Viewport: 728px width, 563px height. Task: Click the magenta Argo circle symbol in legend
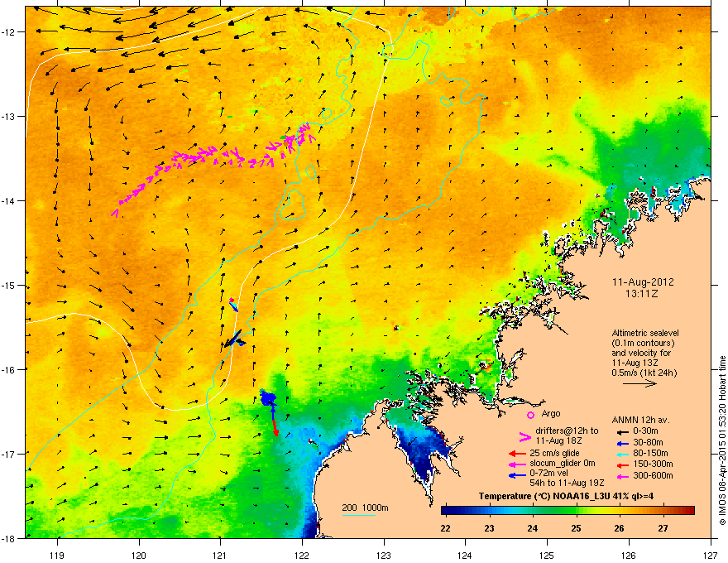pos(530,415)
